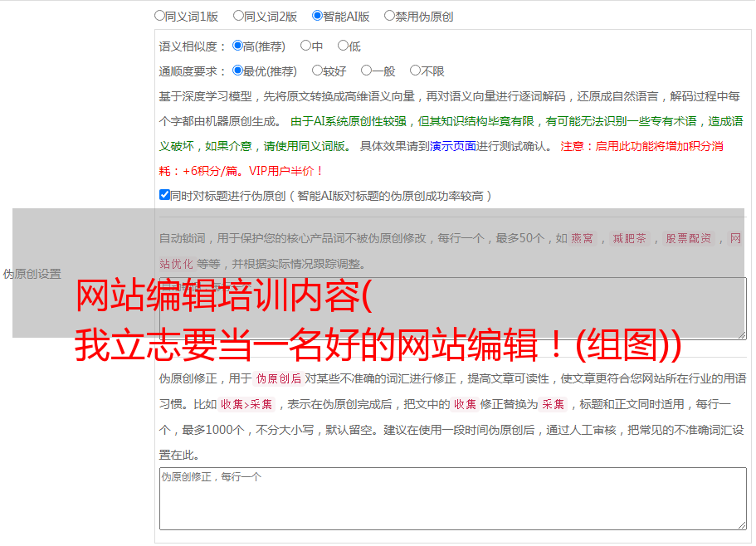
Task: Click the 自动锁词 textarea
Action: point(453,309)
